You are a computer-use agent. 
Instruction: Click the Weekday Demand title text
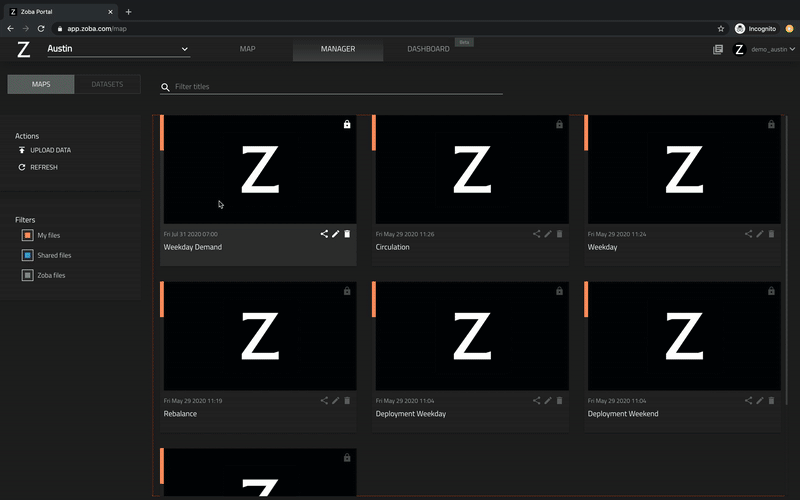[x=192, y=247]
